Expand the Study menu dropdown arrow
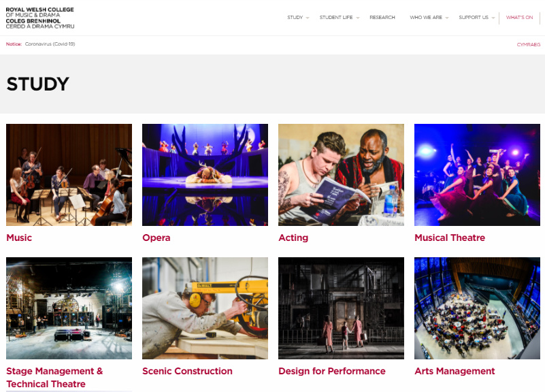 tap(308, 18)
